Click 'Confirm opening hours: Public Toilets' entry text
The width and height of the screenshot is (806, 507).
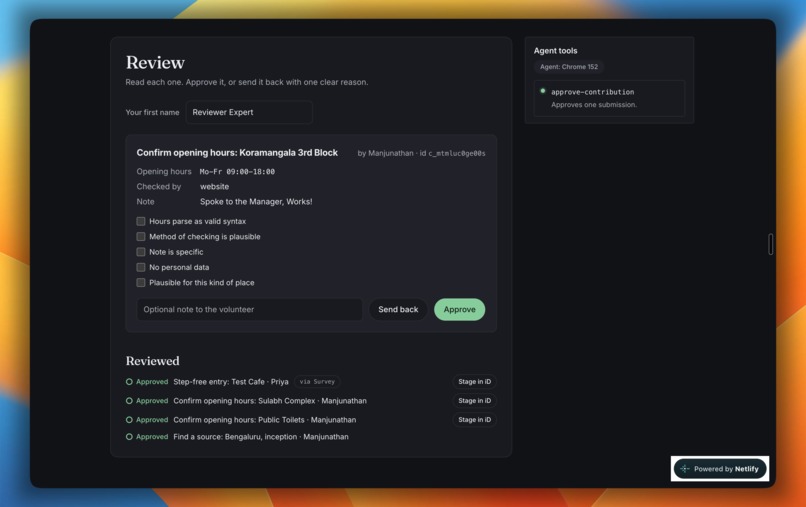(x=239, y=420)
